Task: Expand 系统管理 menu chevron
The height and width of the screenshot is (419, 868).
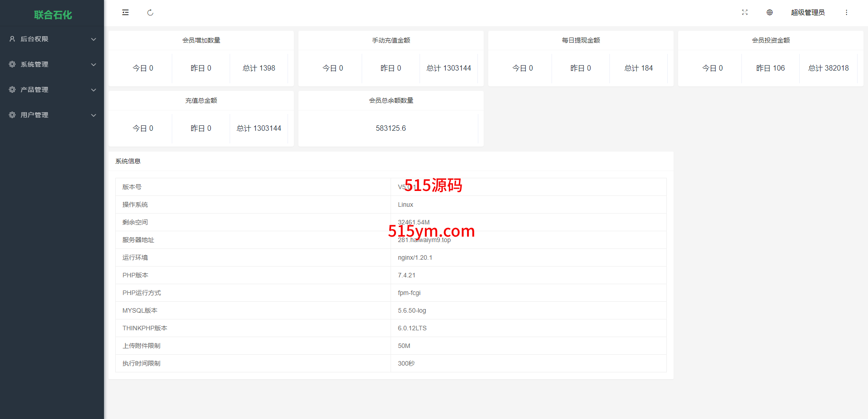Action: (94, 65)
